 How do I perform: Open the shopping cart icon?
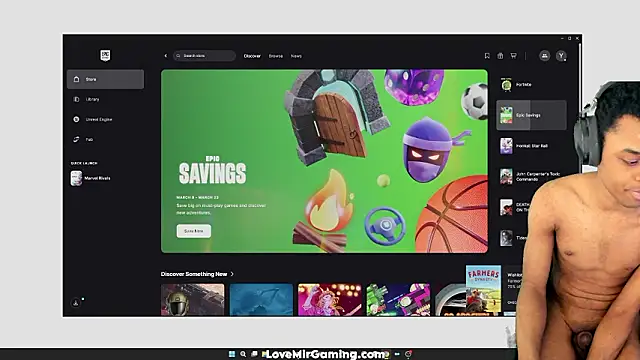513,56
